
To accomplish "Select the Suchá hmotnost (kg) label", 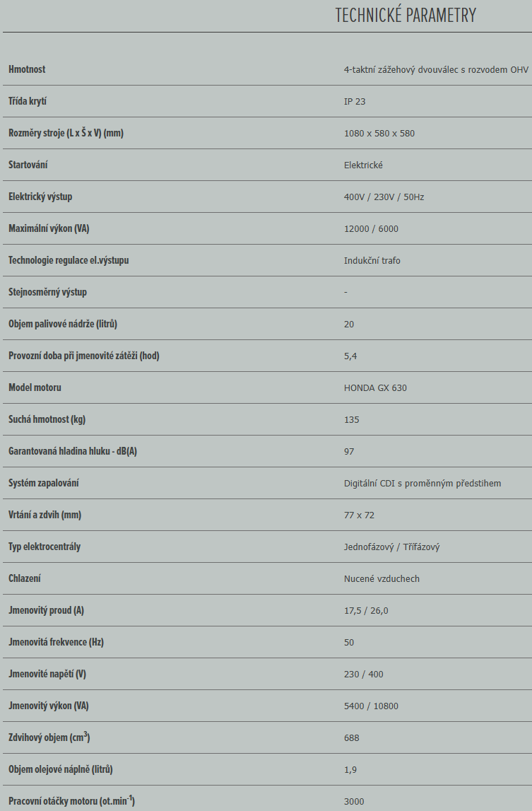I will click(x=47, y=419).
